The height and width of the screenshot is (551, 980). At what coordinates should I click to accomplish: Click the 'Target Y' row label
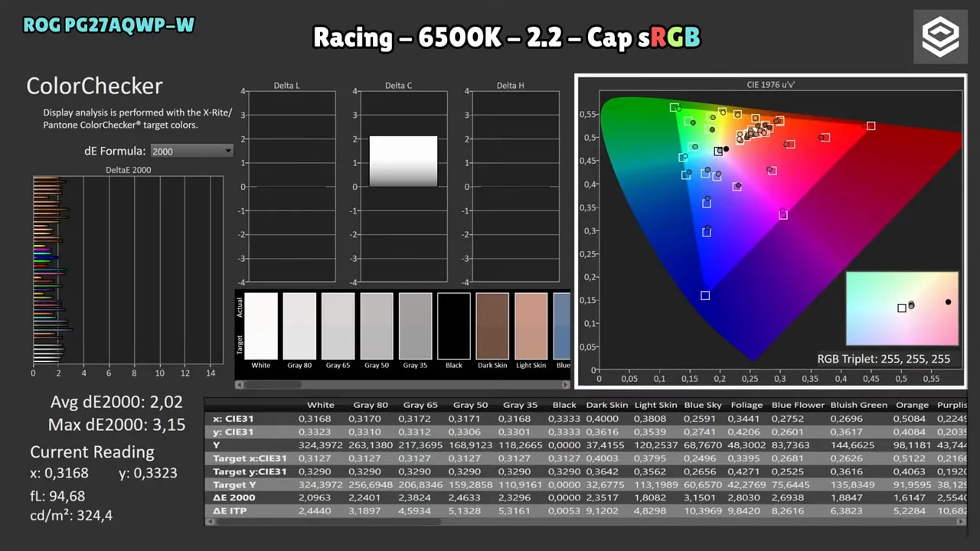235,484
